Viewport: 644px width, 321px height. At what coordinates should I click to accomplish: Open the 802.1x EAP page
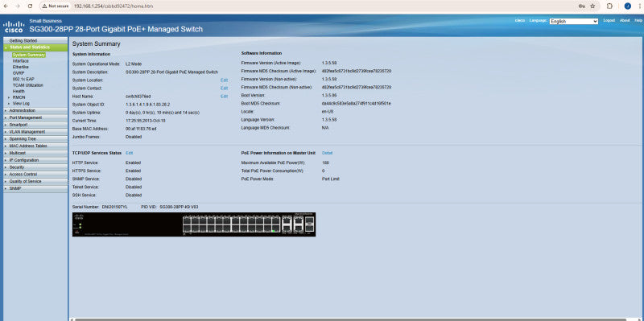(x=23, y=79)
